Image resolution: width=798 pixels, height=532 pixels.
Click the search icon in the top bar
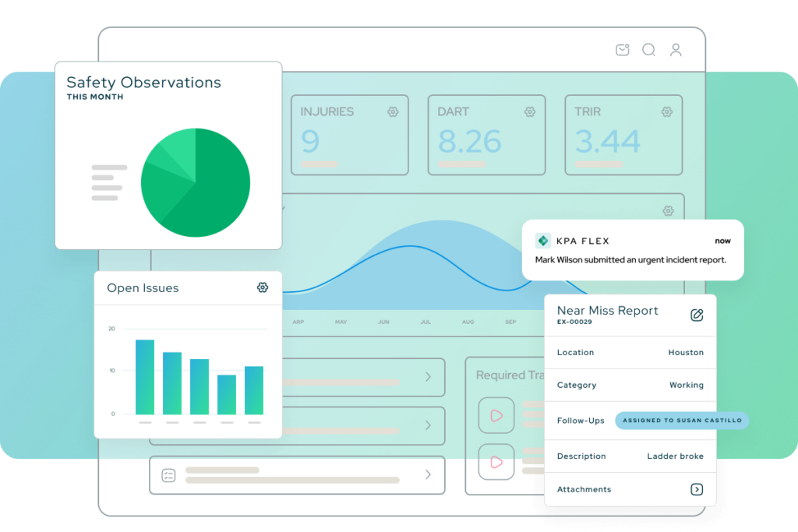(x=648, y=49)
